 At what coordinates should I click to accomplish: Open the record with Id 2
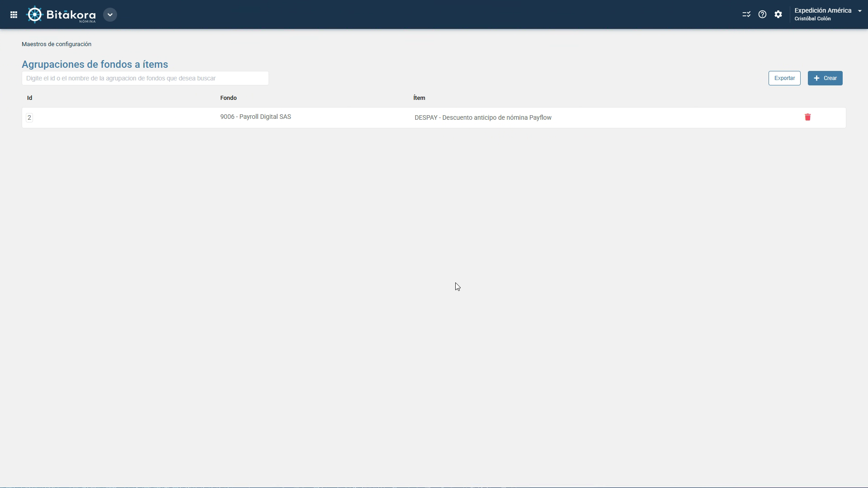pos(29,117)
